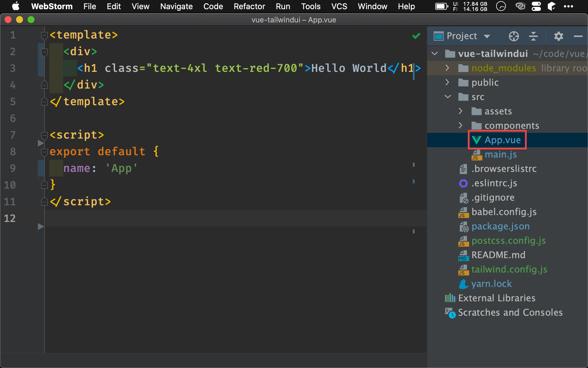Expand the node_modules folder
This screenshot has height=368, width=588.
tap(447, 68)
